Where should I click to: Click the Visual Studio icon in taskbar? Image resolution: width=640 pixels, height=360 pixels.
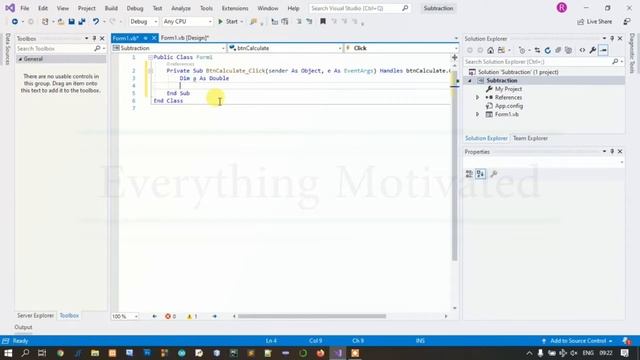[x=338, y=353]
